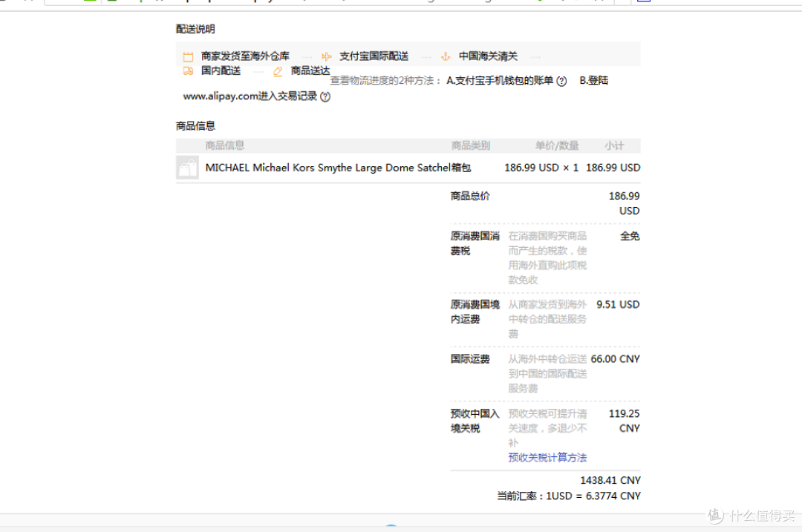Click the 商品信息 column header in table

(225, 145)
